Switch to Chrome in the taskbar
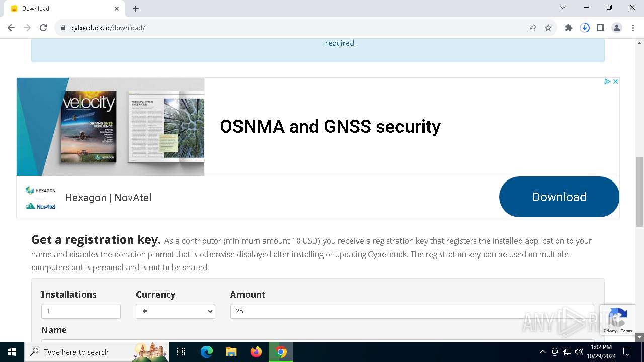The image size is (644, 362). (x=281, y=352)
